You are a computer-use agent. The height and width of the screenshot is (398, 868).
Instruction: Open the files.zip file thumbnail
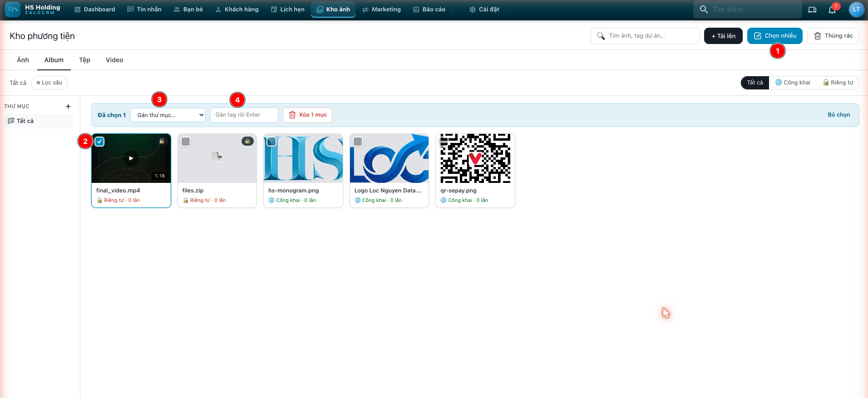click(217, 158)
